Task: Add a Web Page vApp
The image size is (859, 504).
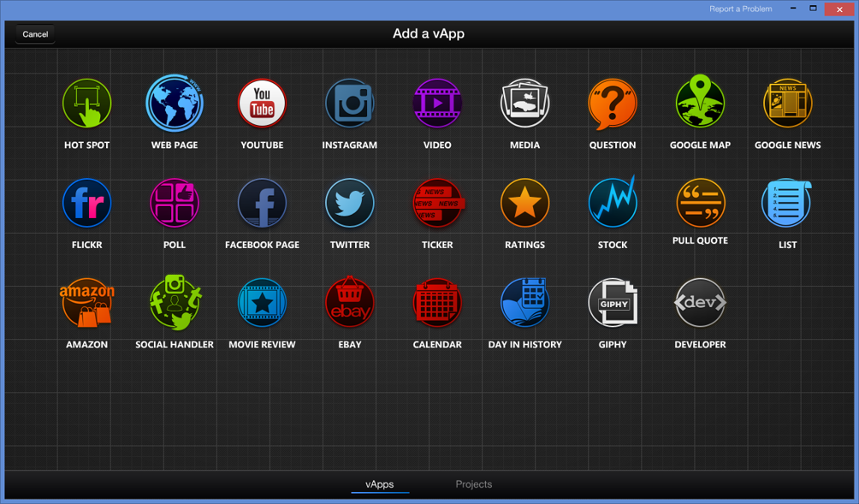Action: (x=175, y=104)
